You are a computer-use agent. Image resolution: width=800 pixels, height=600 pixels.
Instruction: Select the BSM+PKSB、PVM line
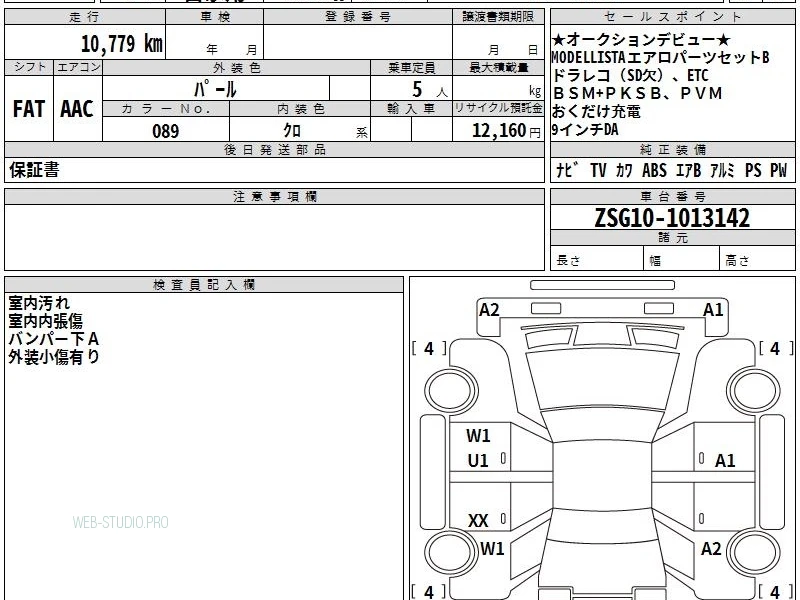tap(638, 93)
